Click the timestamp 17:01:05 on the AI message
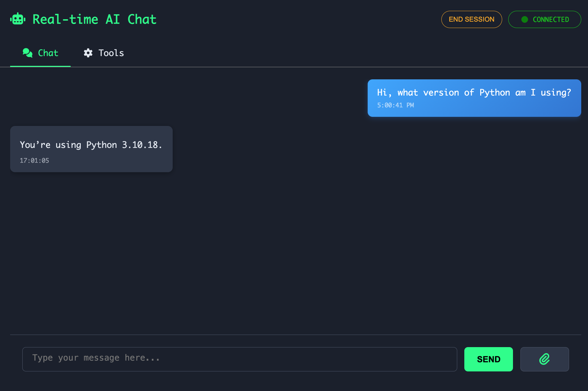The height and width of the screenshot is (391, 588). [34, 160]
